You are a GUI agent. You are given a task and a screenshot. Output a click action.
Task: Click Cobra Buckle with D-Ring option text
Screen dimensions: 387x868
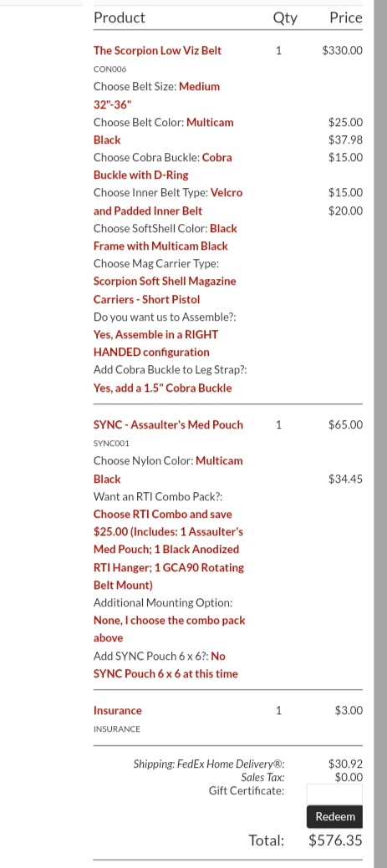coord(163,166)
